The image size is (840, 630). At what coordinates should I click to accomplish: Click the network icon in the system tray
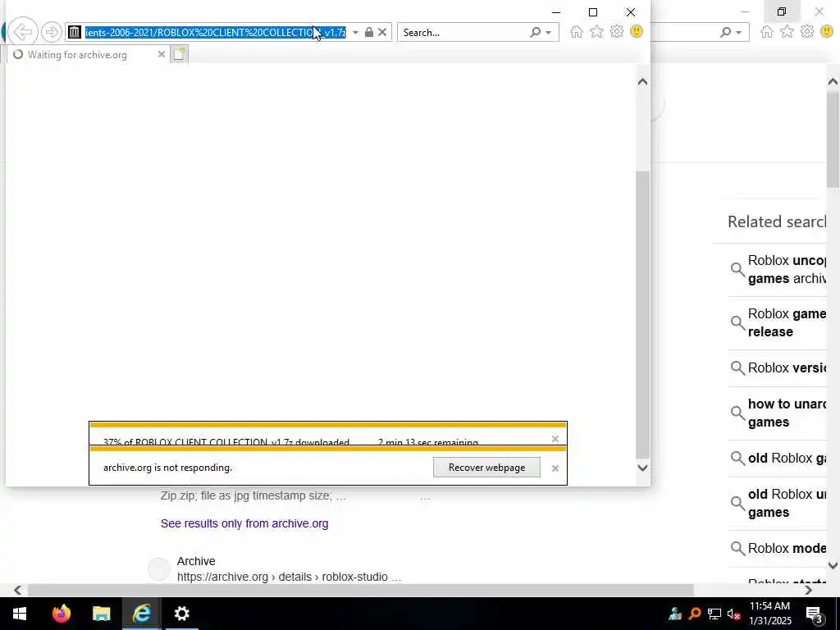pos(714,614)
